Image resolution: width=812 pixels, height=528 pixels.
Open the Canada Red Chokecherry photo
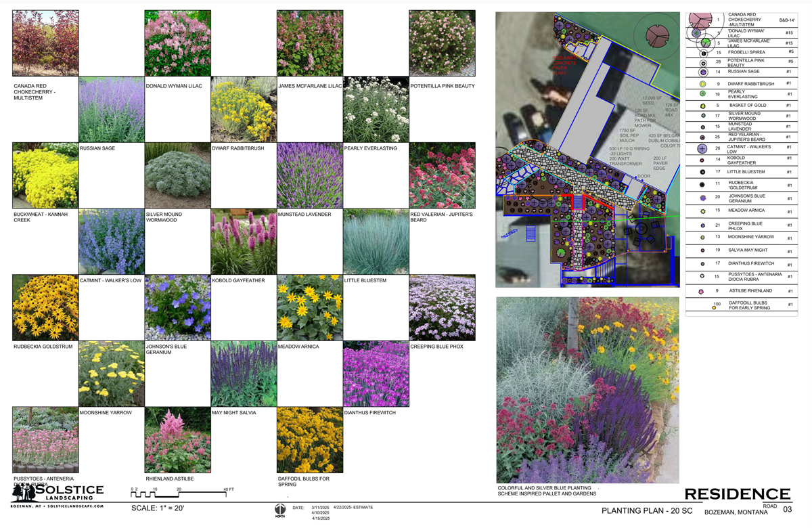(x=45, y=43)
